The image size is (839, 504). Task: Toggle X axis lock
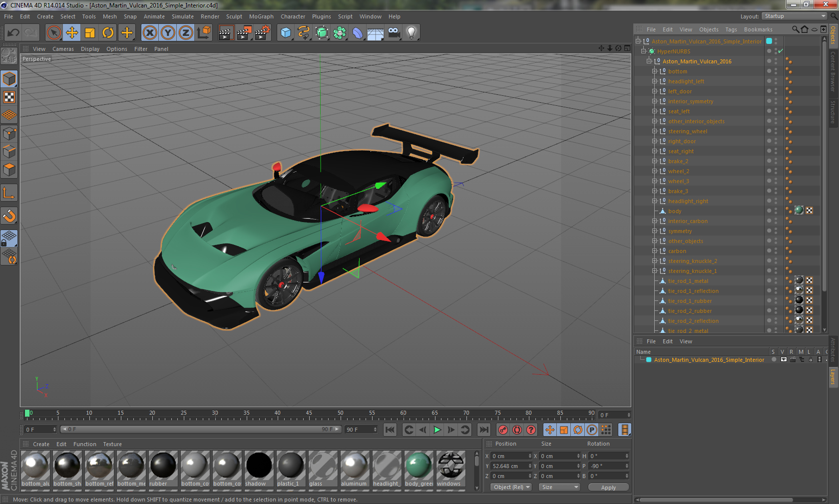click(x=149, y=33)
